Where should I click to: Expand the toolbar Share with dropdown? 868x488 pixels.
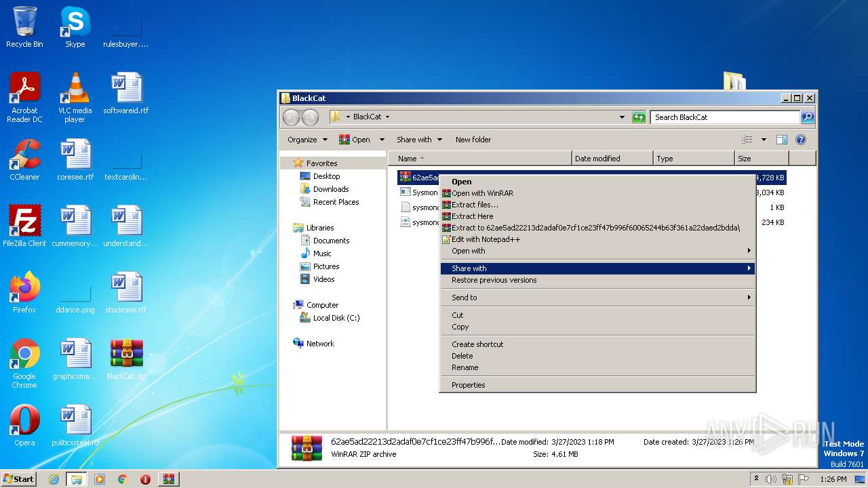pyautogui.click(x=419, y=140)
